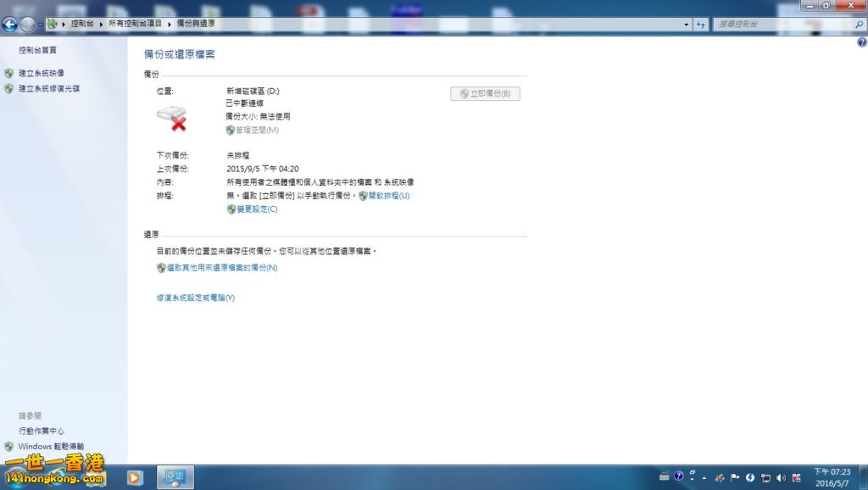Click the keyboard icon in the tray
This screenshot has width=868, height=490.
point(665,476)
